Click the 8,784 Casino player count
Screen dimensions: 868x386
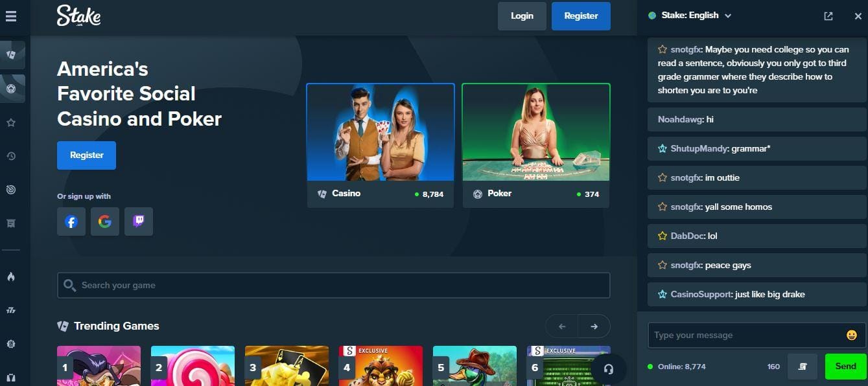(x=432, y=194)
